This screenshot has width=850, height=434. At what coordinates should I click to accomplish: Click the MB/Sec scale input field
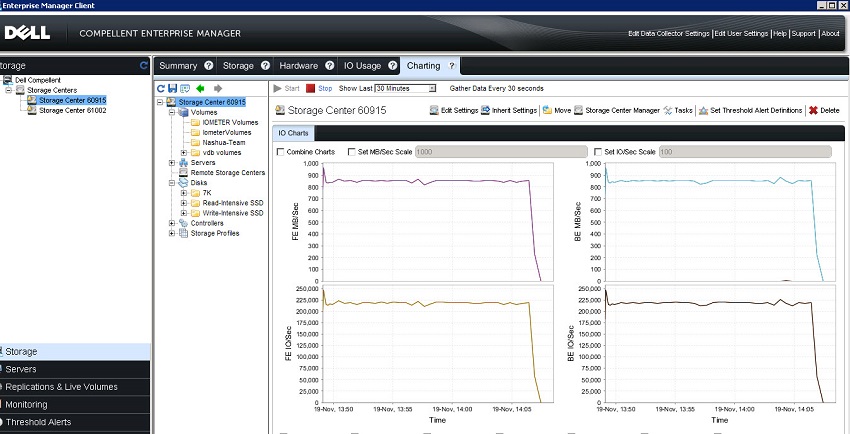[x=501, y=152]
